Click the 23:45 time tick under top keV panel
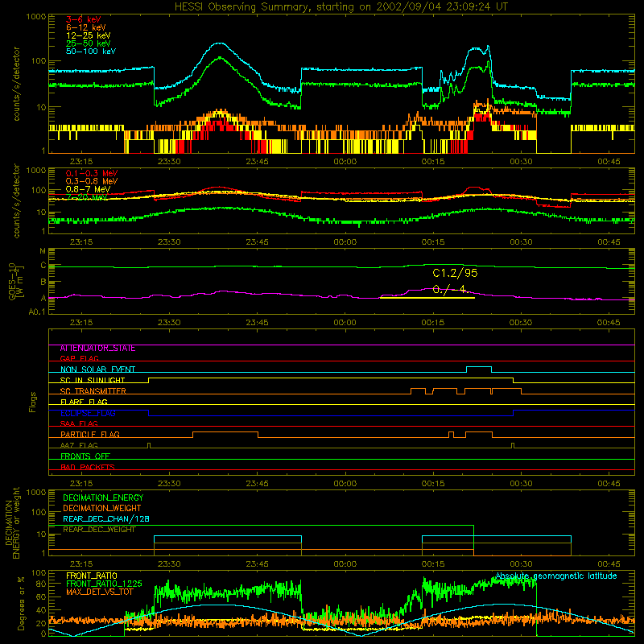 tap(257, 162)
